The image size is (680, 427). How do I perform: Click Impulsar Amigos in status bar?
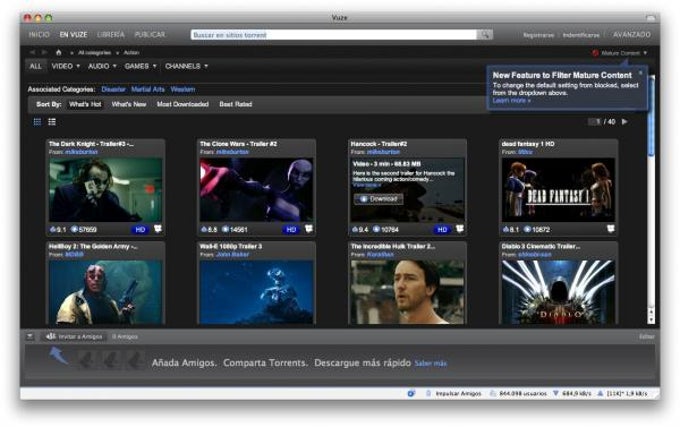click(x=458, y=394)
